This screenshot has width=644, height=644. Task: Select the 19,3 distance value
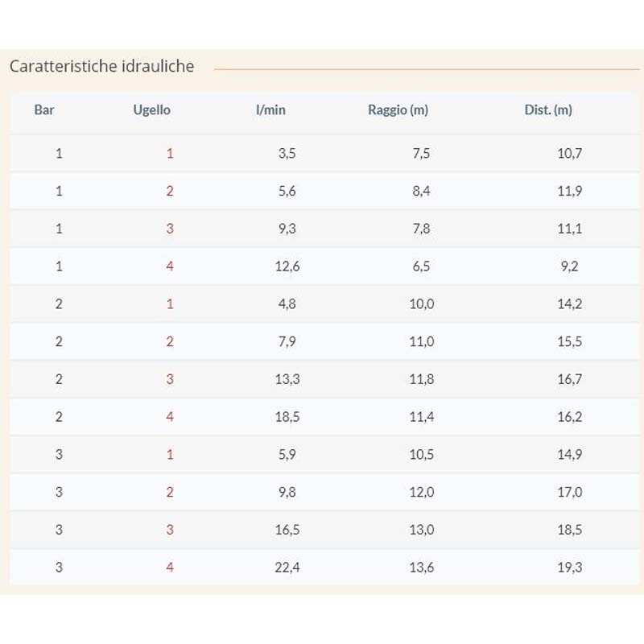(x=570, y=568)
